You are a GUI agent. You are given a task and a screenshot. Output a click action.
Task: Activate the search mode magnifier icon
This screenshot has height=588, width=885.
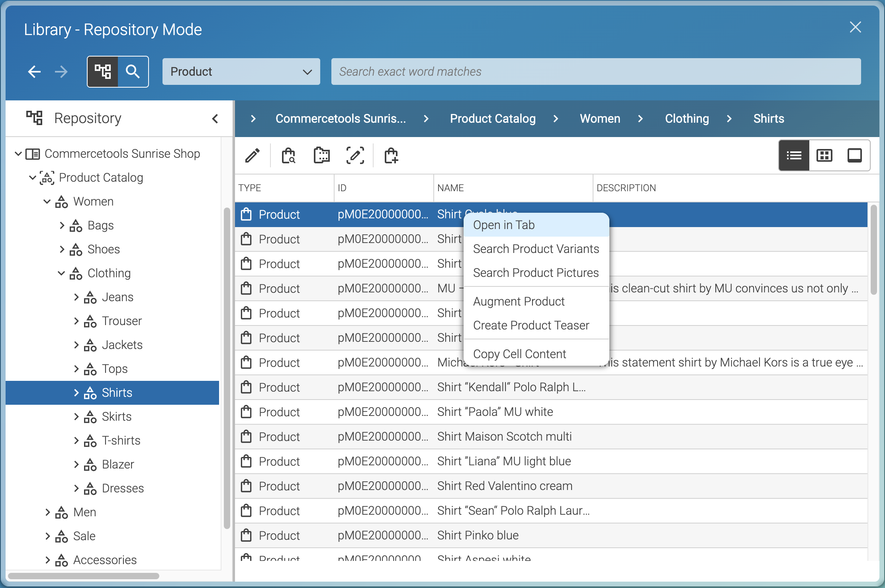(133, 72)
